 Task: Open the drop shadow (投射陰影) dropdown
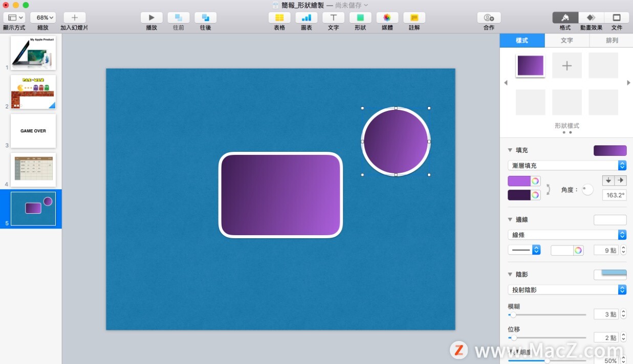567,290
